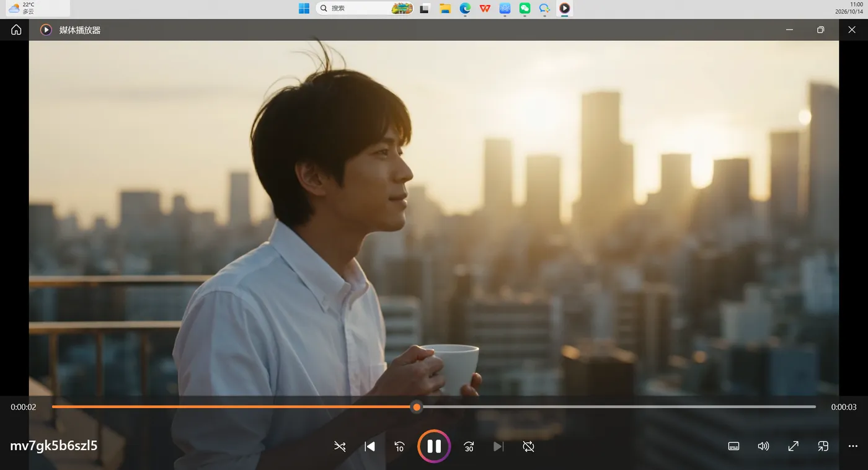The height and width of the screenshot is (470, 868).
Task: Click the video title mv7gk5b6szl5
Action: point(54,446)
